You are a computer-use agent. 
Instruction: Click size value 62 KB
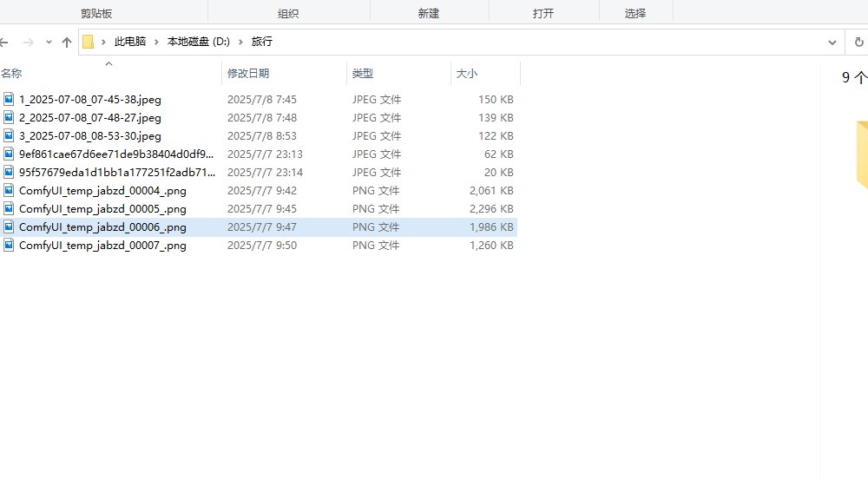click(499, 154)
